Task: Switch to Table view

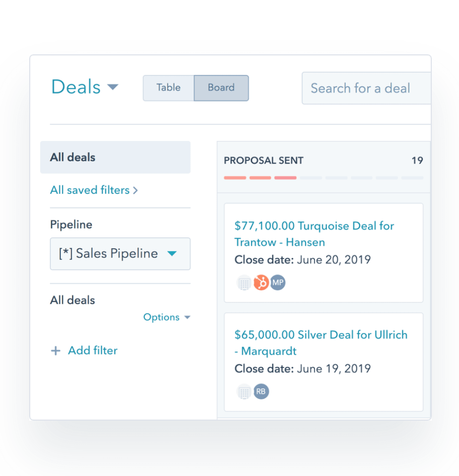Action: tap(169, 88)
